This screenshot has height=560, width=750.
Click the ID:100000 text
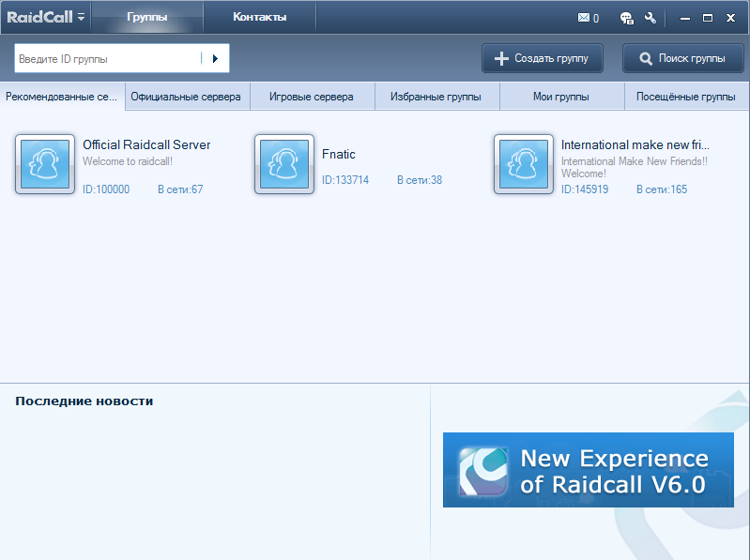tap(106, 189)
